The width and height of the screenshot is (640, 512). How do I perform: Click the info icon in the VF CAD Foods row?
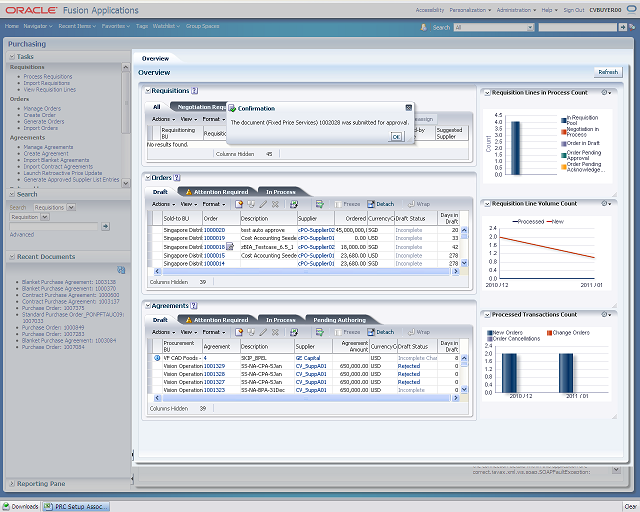[157, 358]
